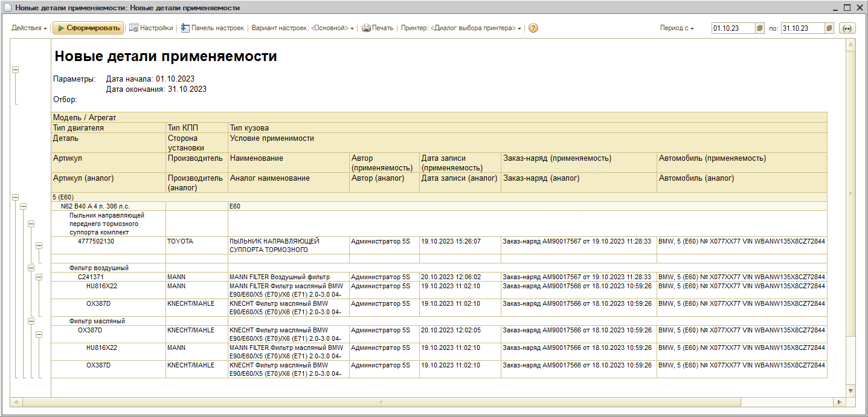The width and height of the screenshot is (868, 417).
Task: Click the horizontal scrollbar left arrow
Action: point(16,402)
